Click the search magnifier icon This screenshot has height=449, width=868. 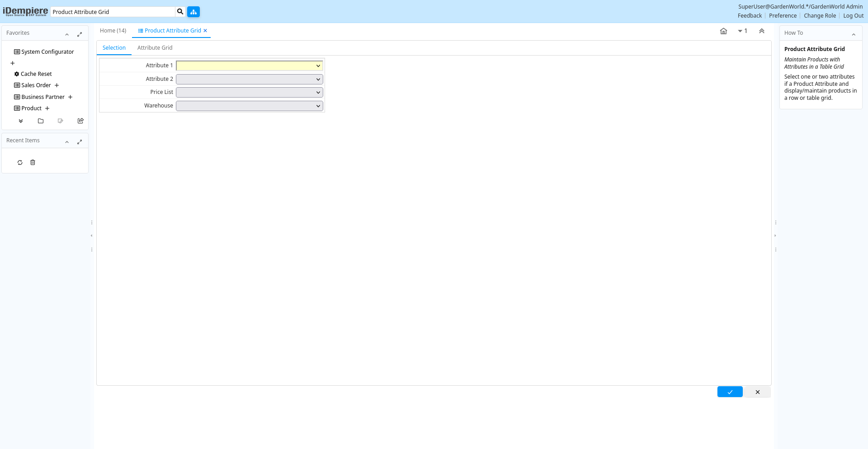(x=180, y=12)
